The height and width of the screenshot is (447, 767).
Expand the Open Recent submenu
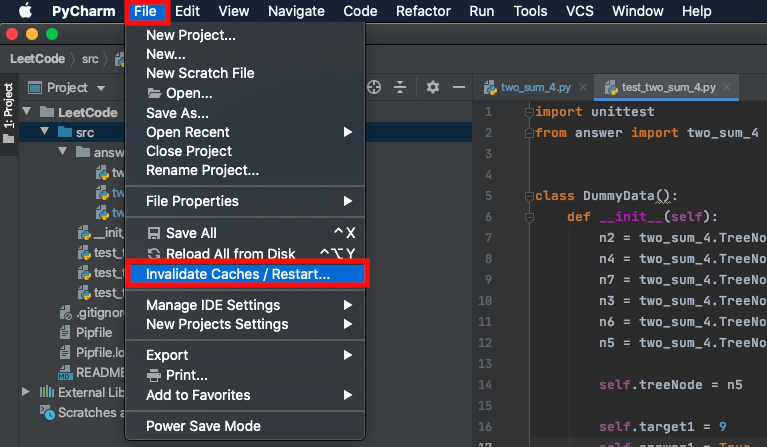click(245, 132)
